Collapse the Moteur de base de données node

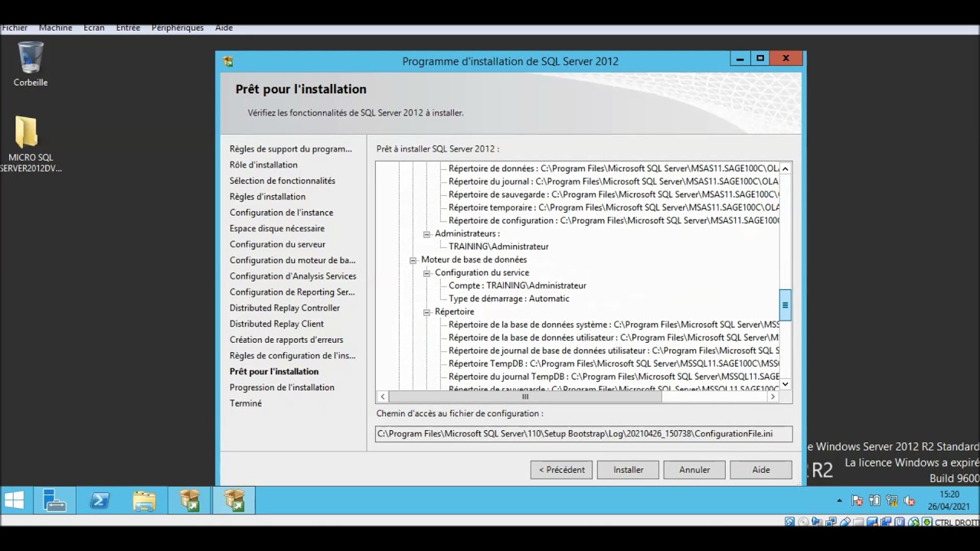[x=413, y=260]
